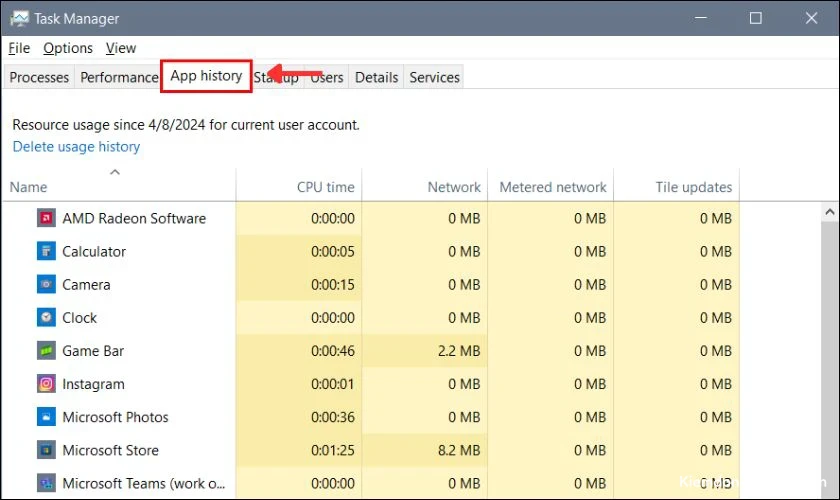Click the Game Bar app icon
This screenshot has width=840, height=500.
point(46,351)
